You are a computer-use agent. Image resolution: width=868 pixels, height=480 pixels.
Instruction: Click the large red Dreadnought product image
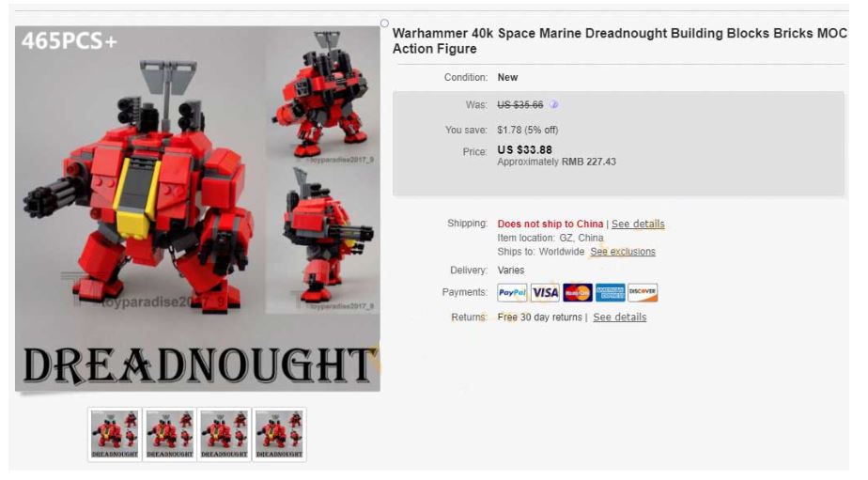point(197,209)
